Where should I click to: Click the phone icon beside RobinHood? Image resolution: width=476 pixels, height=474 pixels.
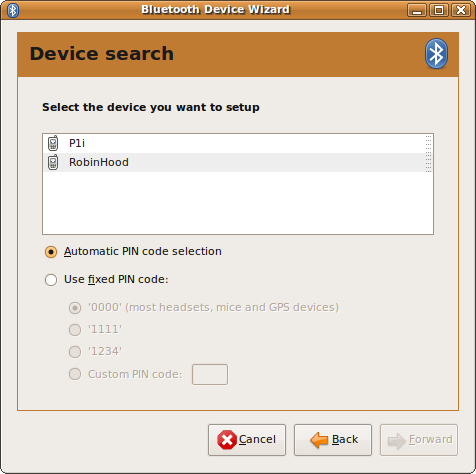point(53,163)
